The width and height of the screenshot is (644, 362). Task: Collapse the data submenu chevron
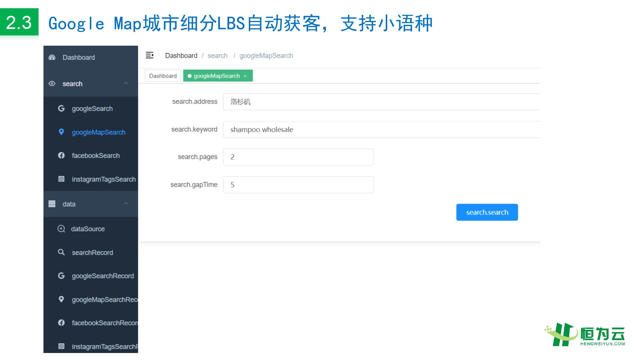pyautogui.click(x=126, y=204)
